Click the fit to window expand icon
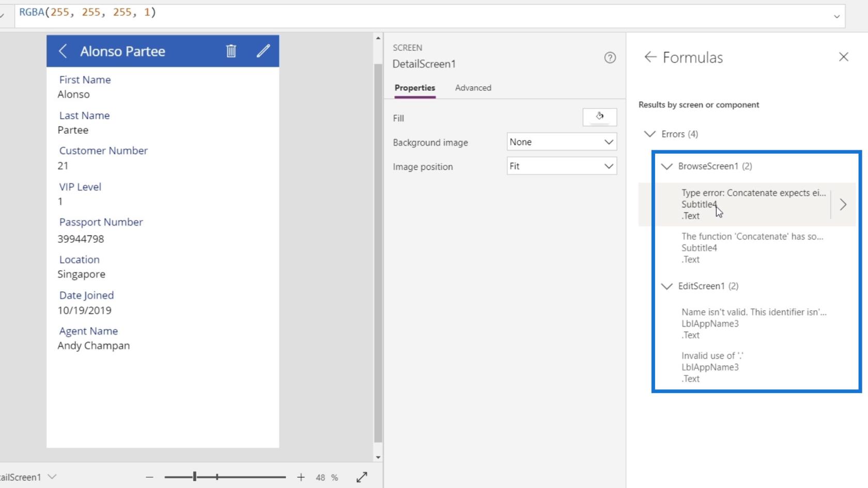The height and width of the screenshot is (488, 868). click(362, 477)
